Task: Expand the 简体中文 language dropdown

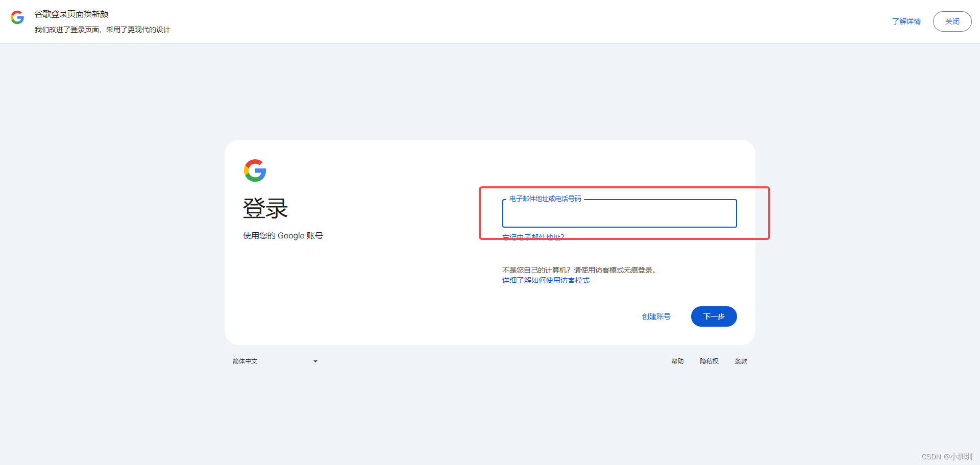Action: click(x=276, y=361)
